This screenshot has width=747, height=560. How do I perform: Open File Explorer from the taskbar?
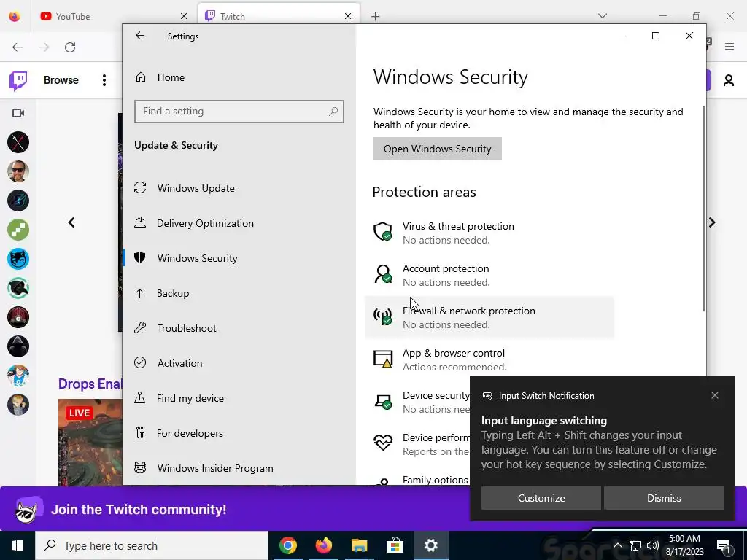(360, 545)
